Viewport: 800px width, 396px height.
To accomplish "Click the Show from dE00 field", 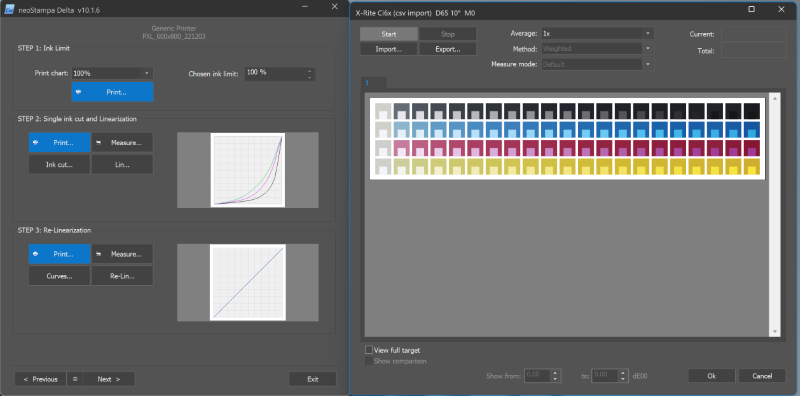I will coord(537,375).
